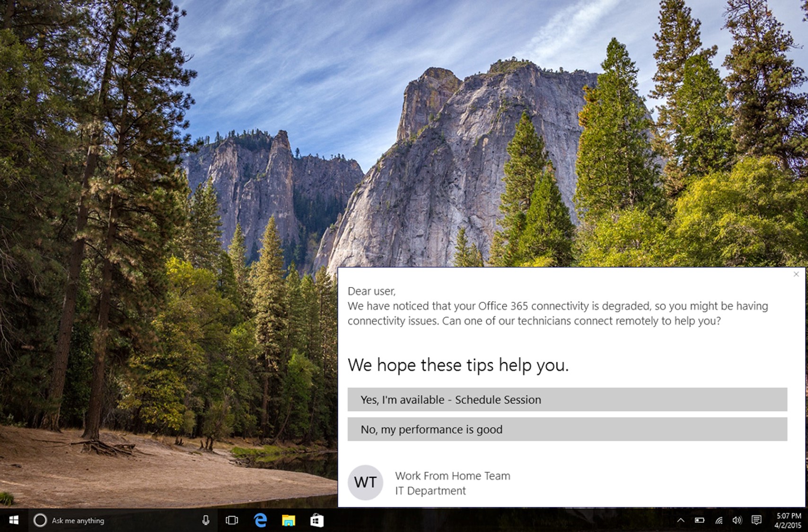Choose 'Yes, I'm available - Schedule Session'
The width and height of the screenshot is (808, 532).
coord(567,400)
